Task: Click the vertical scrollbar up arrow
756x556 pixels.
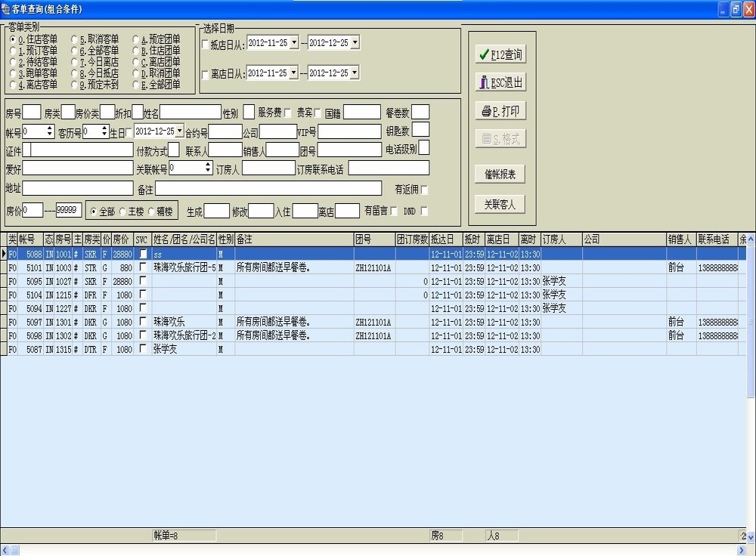Action: click(x=751, y=238)
